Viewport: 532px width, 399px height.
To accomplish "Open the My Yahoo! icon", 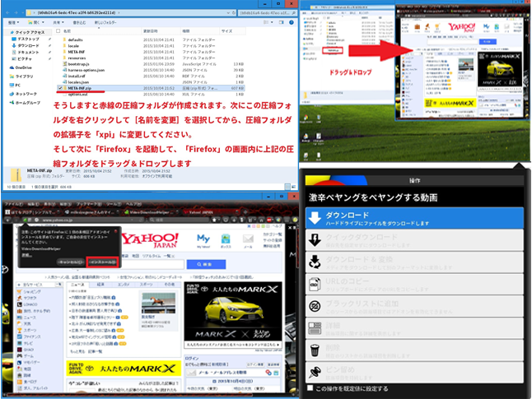I will tap(203, 240).
